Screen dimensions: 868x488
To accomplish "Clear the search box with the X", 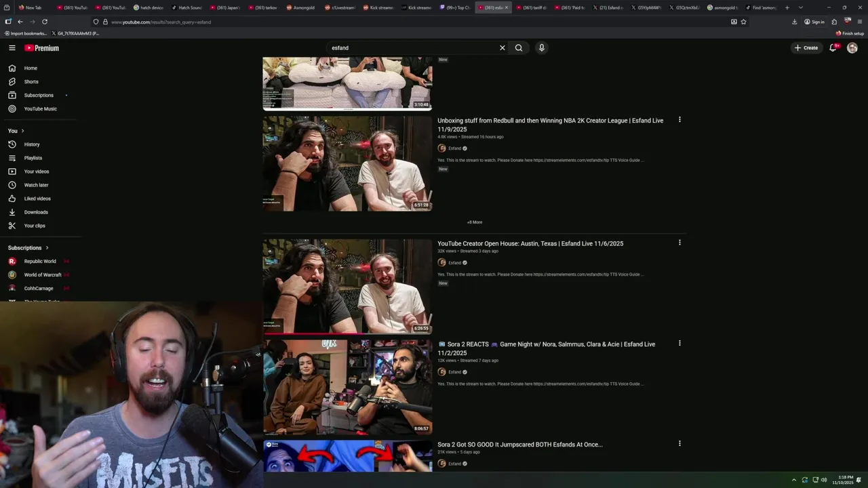I will 502,48.
